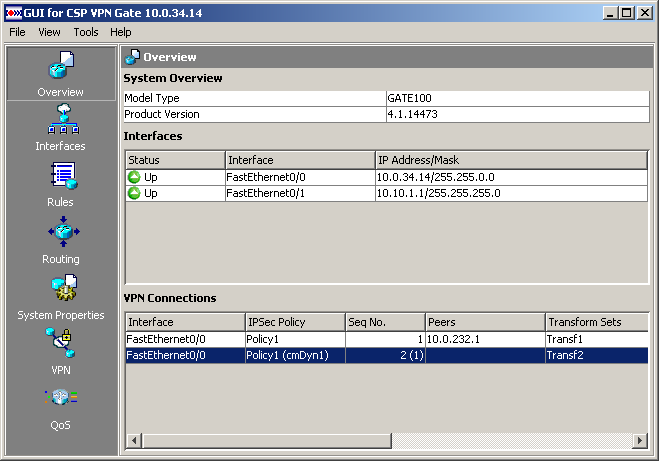Select the Policy1 row in VPN Connections

click(387, 339)
